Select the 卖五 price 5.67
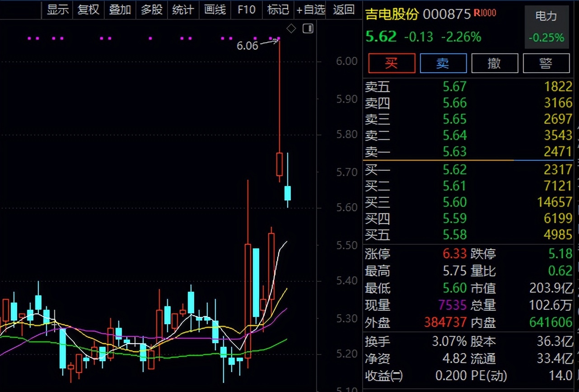Image resolution: width=579 pixels, height=392 pixels. (x=454, y=87)
